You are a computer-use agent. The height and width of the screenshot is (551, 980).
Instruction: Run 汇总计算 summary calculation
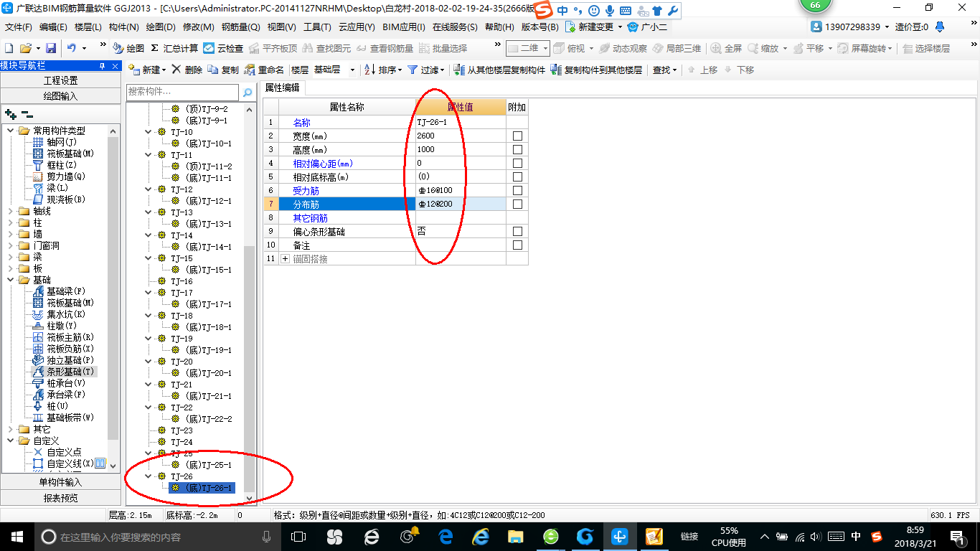coord(174,48)
